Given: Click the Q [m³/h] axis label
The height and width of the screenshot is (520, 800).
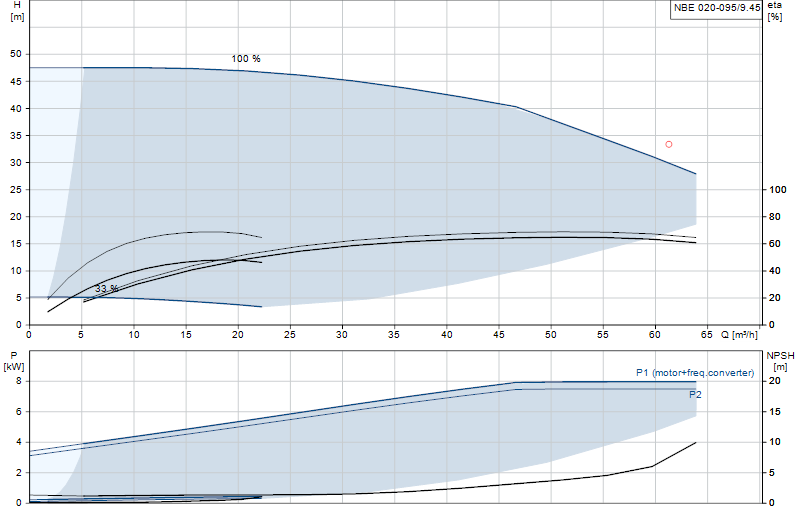Looking at the screenshot, I should point(739,335).
